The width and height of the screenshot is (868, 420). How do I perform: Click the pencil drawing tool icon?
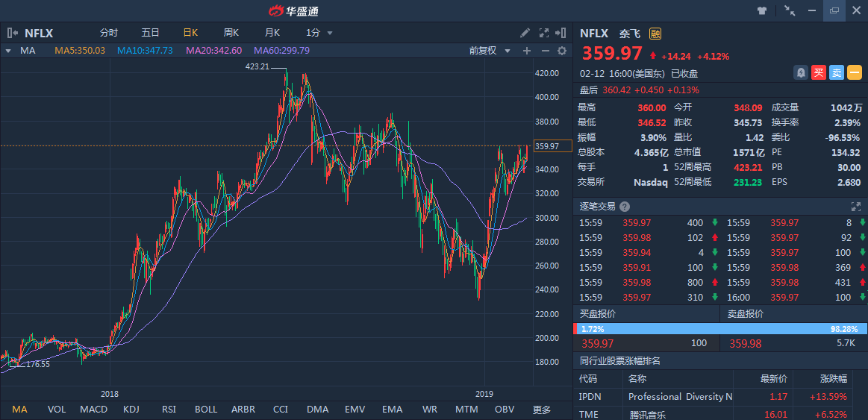[x=525, y=33]
